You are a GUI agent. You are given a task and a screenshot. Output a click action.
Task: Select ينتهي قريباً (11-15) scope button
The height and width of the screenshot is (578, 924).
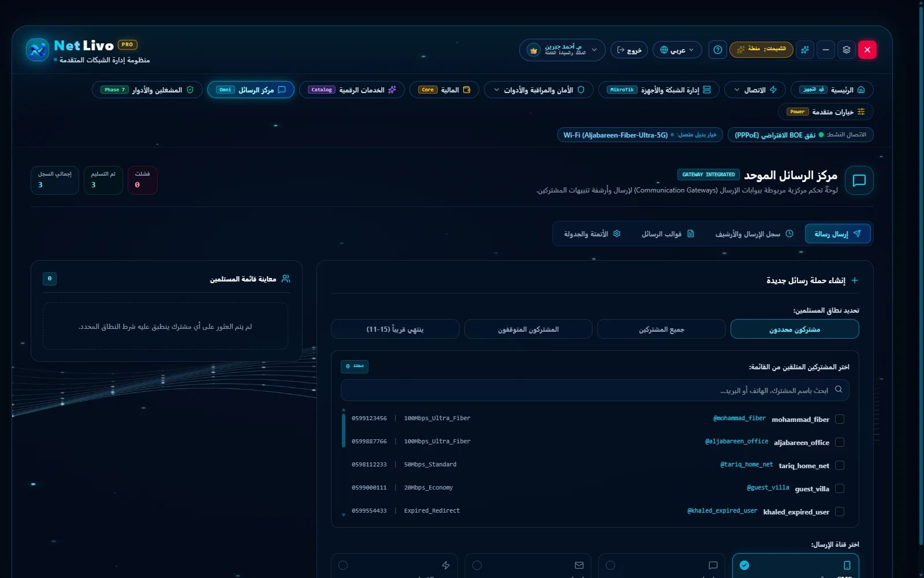(x=395, y=329)
